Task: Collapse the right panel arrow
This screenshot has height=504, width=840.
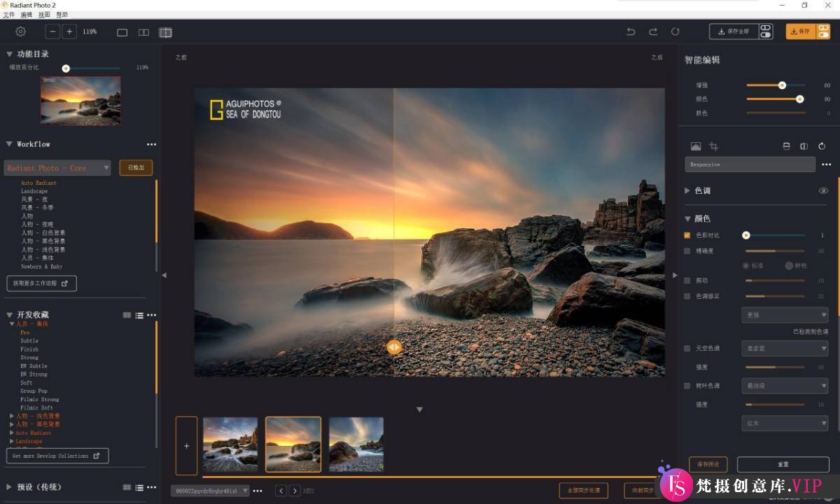Action: coord(675,275)
